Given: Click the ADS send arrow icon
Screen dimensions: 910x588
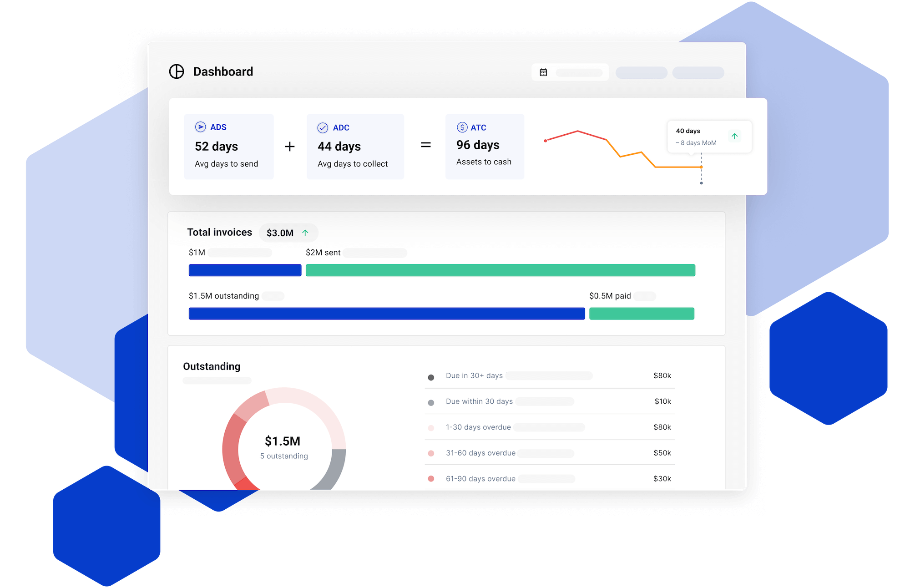Looking at the screenshot, I should click(200, 127).
